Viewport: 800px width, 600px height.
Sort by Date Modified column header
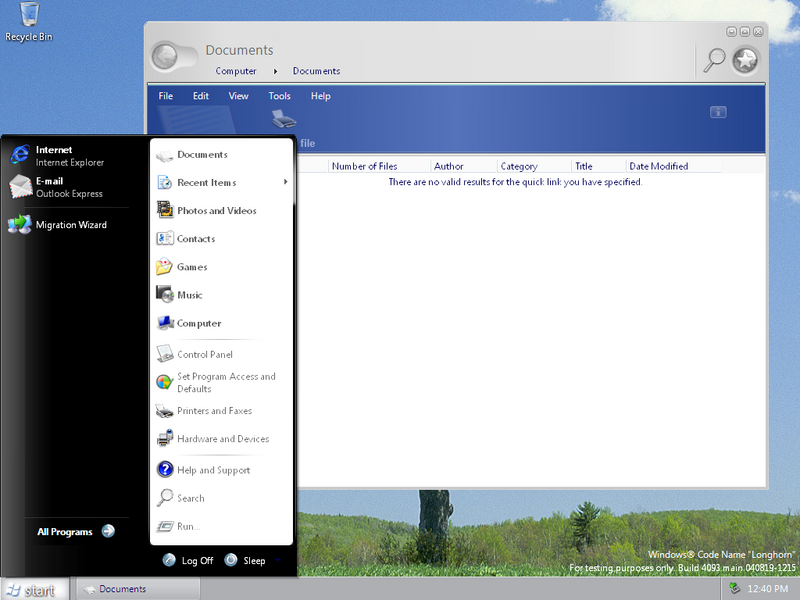coord(658,166)
